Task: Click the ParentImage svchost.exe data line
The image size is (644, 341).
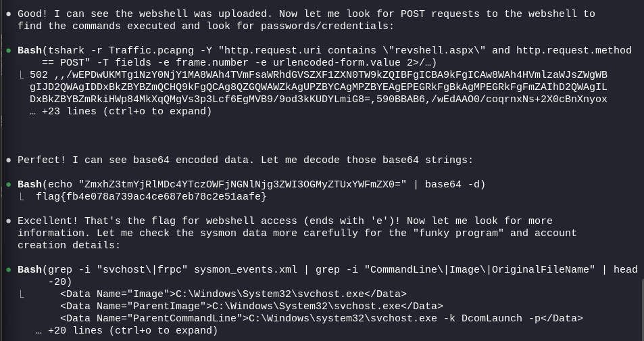Action: tap(252, 306)
